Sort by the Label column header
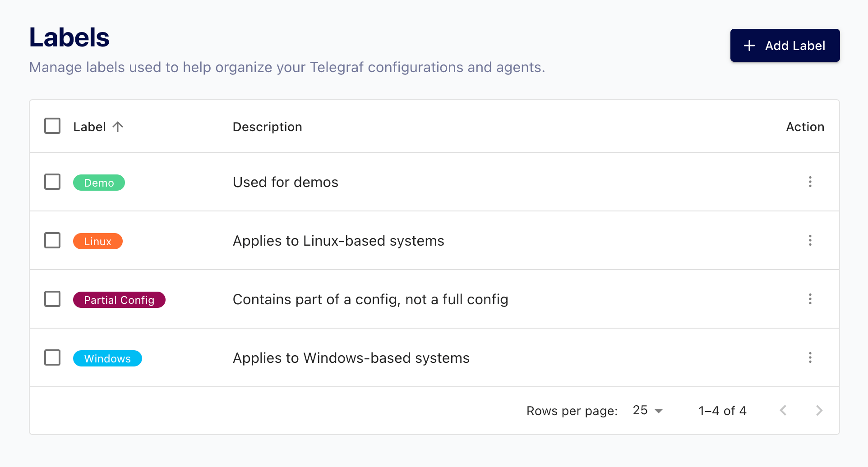Image resolution: width=868 pixels, height=467 pixels. 89,127
